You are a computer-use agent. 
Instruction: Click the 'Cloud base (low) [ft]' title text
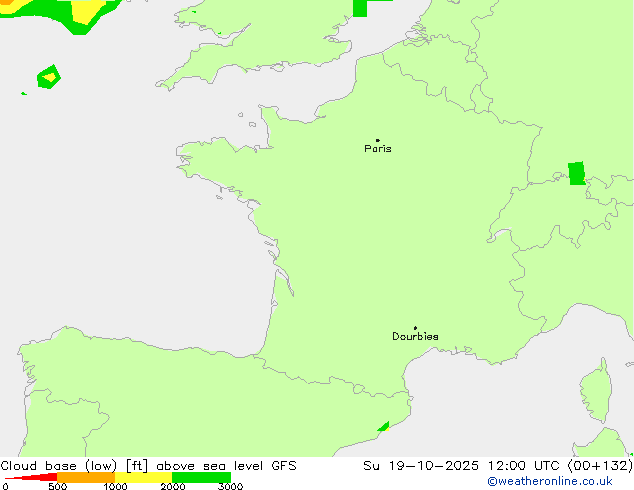tap(74, 466)
